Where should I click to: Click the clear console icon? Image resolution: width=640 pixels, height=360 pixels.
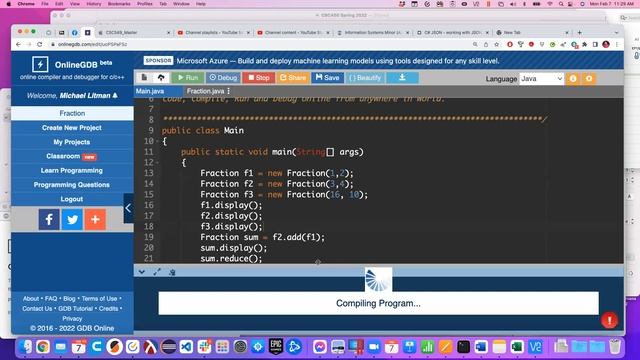point(172,272)
